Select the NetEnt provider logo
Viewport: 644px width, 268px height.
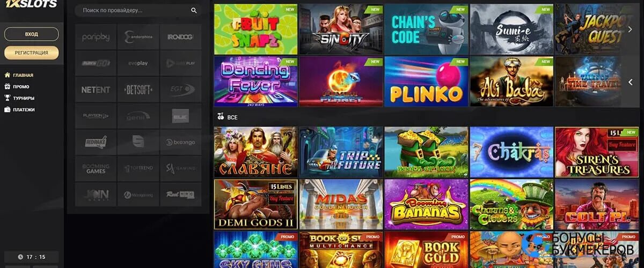pos(96,90)
